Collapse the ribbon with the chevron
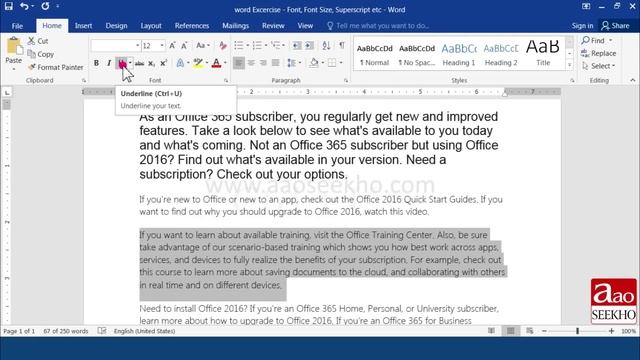Viewport: 640px width, 360px height. click(x=633, y=80)
